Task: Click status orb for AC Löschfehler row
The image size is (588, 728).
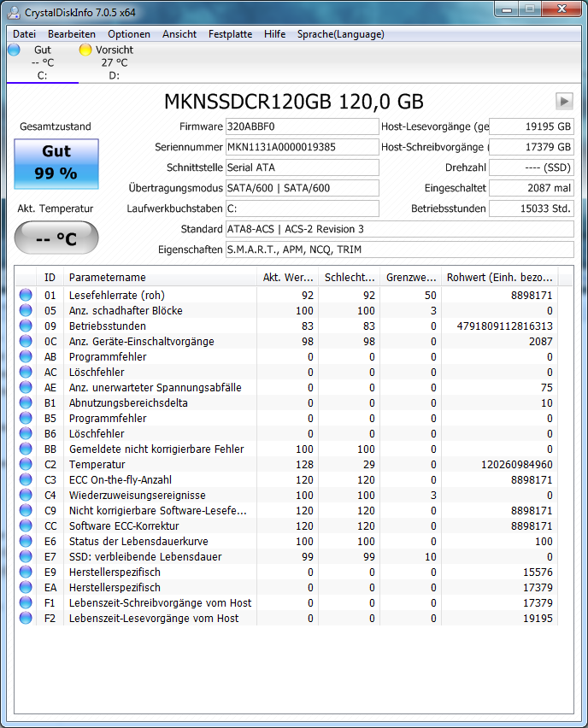Action: (x=26, y=372)
